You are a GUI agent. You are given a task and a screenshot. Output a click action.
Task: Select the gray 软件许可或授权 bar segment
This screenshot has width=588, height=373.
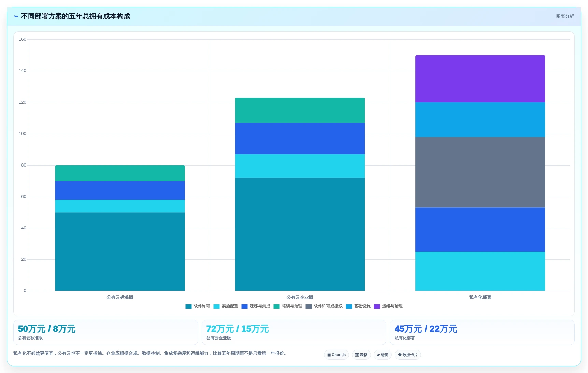click(480, 172)
